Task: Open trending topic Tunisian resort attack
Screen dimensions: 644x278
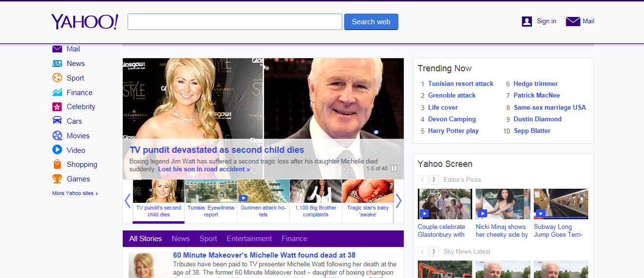Action: click(x=461, y=84)
